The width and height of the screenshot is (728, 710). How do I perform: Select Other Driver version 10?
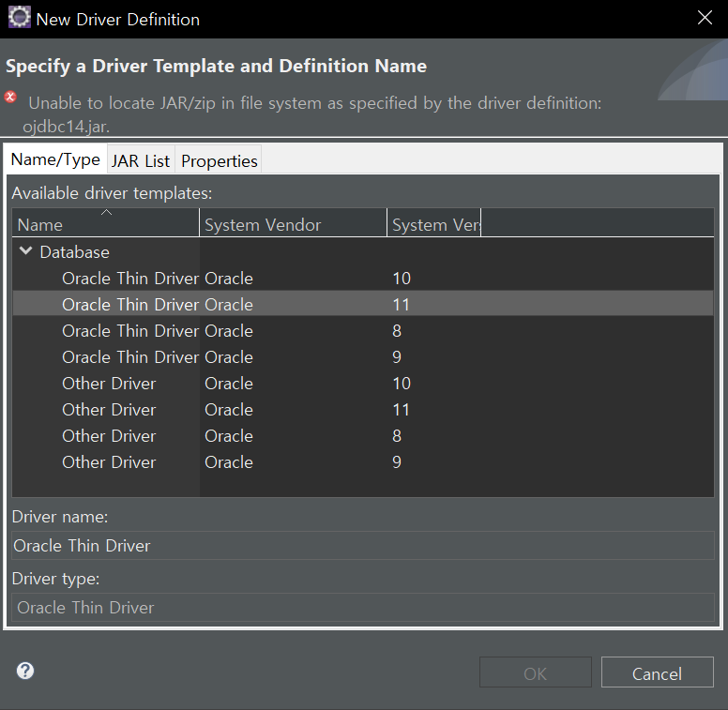(x=363, y=384)
